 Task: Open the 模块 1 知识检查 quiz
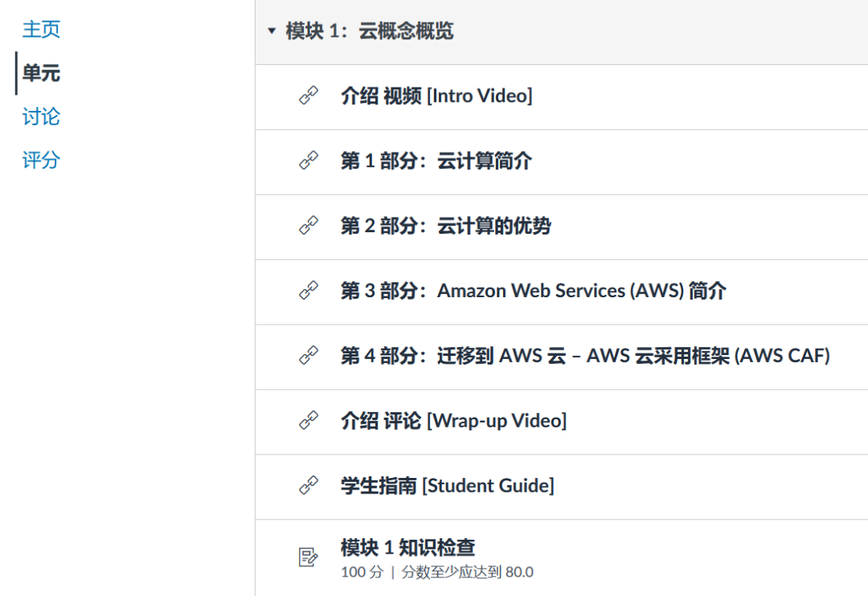pyautogui.click(x=408, y=548)
